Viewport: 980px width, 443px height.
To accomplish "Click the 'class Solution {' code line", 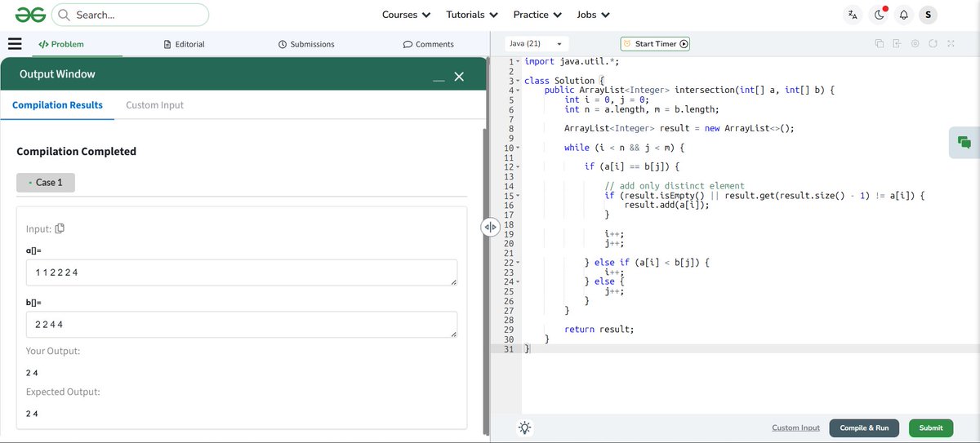I will tap(563, 82).
